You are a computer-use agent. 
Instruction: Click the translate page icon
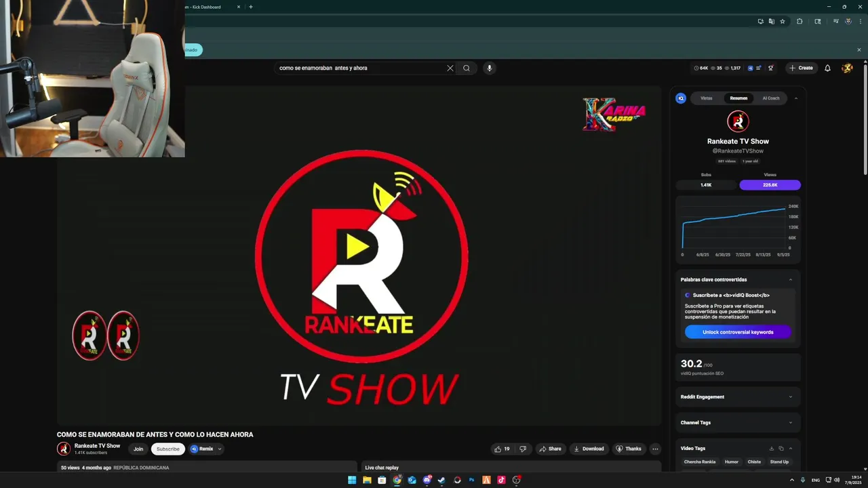coord(772,22)
